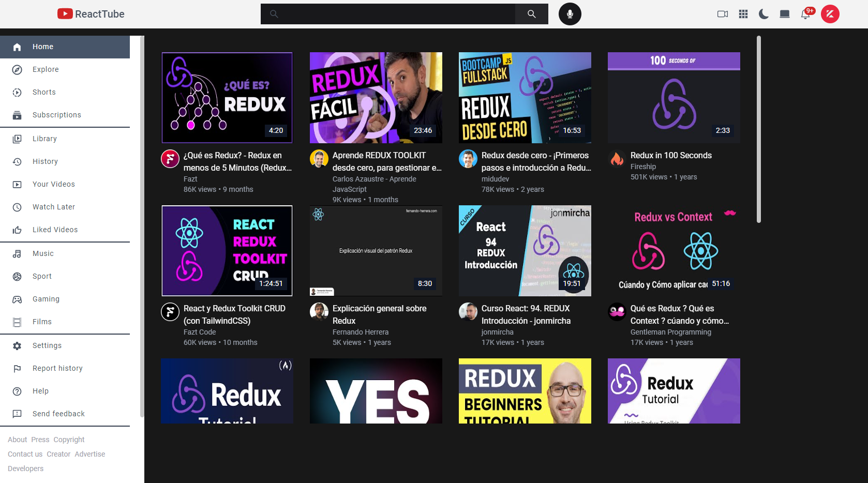This screenshot has height=483, width=868.
Task: Open the Developers footer link
Action: click(x=25, y=469)
